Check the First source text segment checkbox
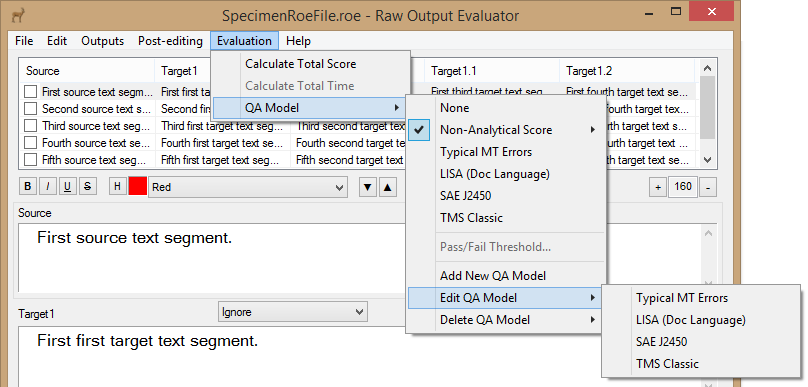 point(30,92)
